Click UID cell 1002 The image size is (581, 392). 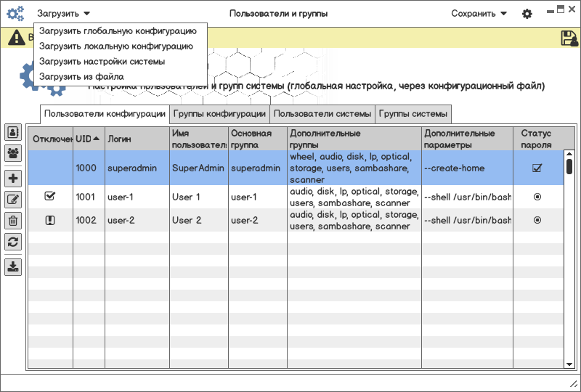pyautogui.click(x=89, y=220)
